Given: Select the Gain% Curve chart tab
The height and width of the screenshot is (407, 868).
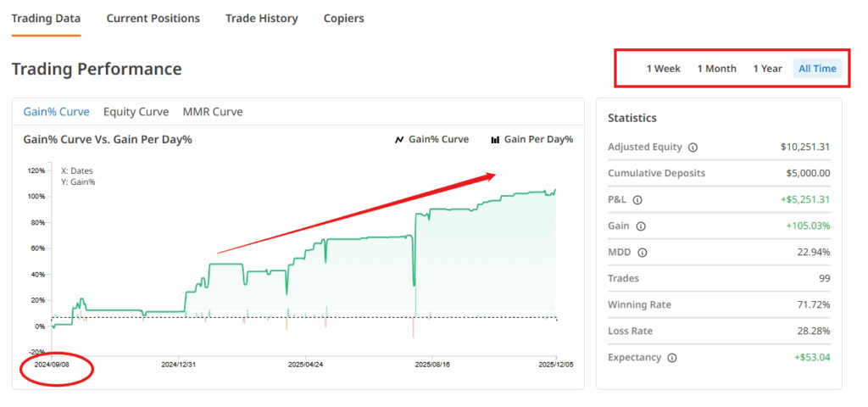Looking at the screenshot, I should pyautogui.click(x=56, y=112).
